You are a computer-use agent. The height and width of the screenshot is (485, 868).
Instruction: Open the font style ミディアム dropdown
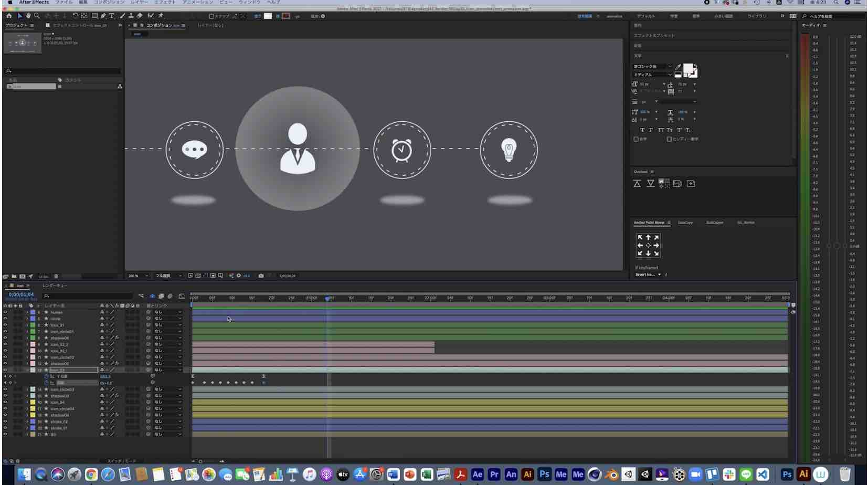[652, 75]
